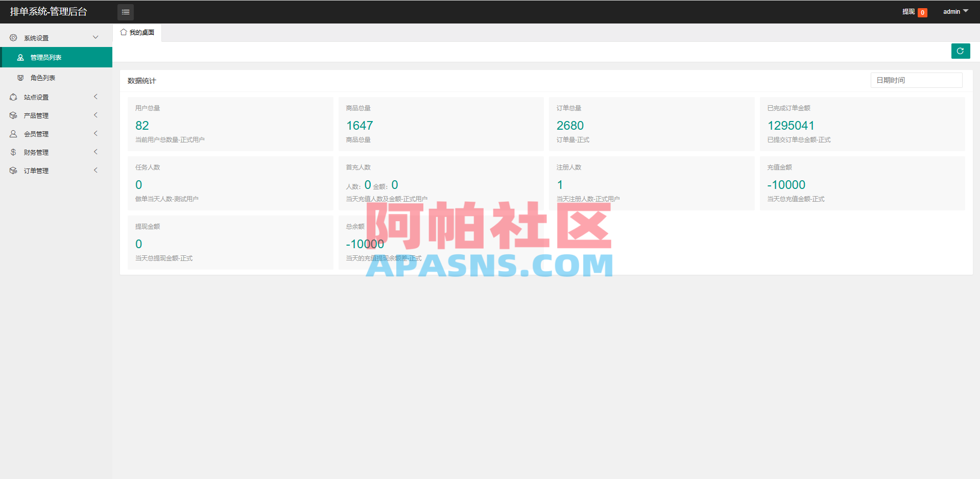Expand the 财务管理 submenu

95,152
